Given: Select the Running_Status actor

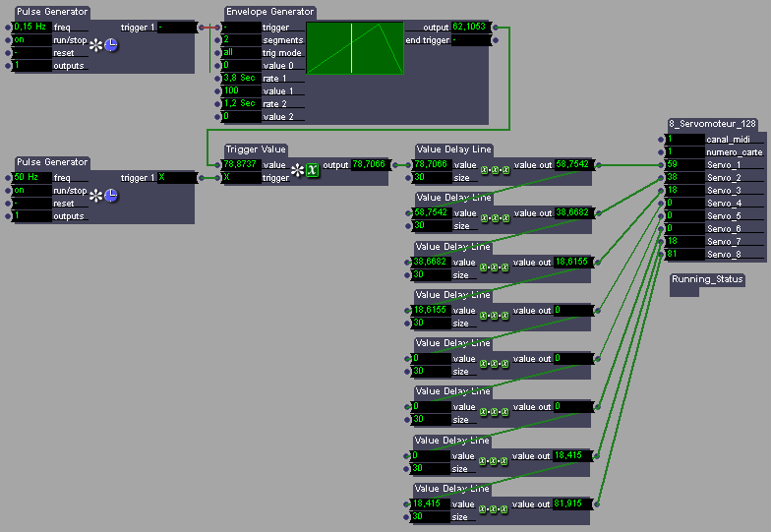Looking at the screenshot, I should click(x=707, y=279).
